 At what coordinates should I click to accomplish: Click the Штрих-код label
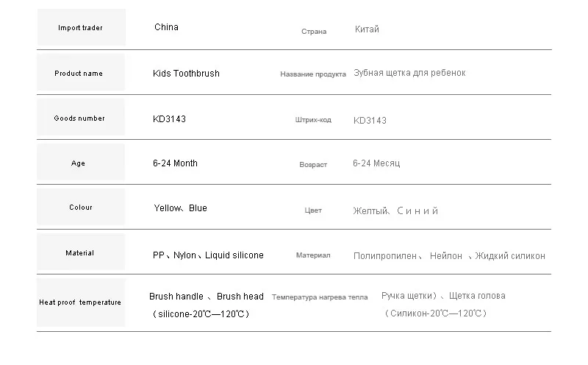313,120
